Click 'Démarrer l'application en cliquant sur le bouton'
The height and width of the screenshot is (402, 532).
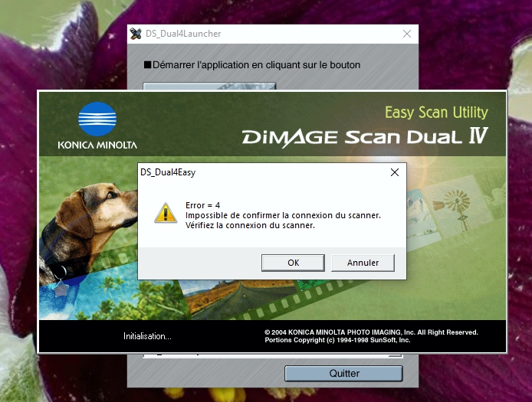point(256,65)
